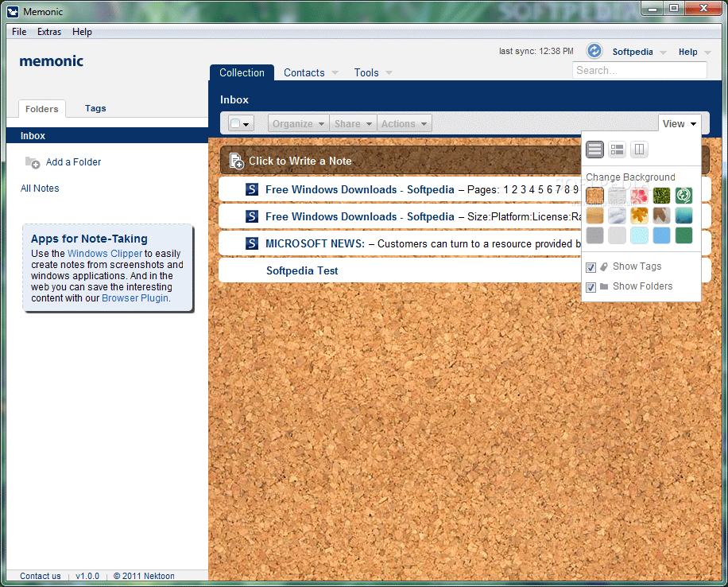
Task: Click the new note icon in Write a Note bar
Action: click(237, 161)
